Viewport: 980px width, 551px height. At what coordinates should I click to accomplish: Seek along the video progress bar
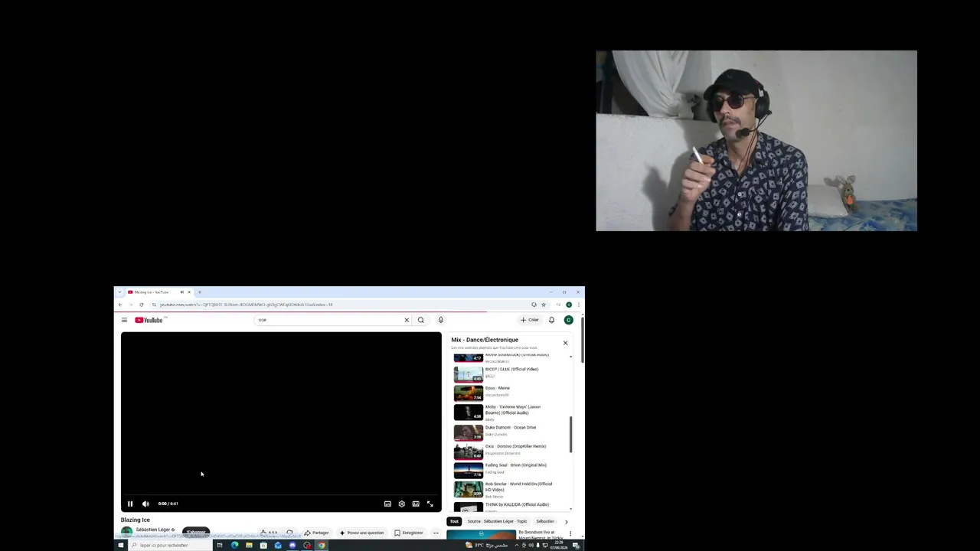coord(281,495)
